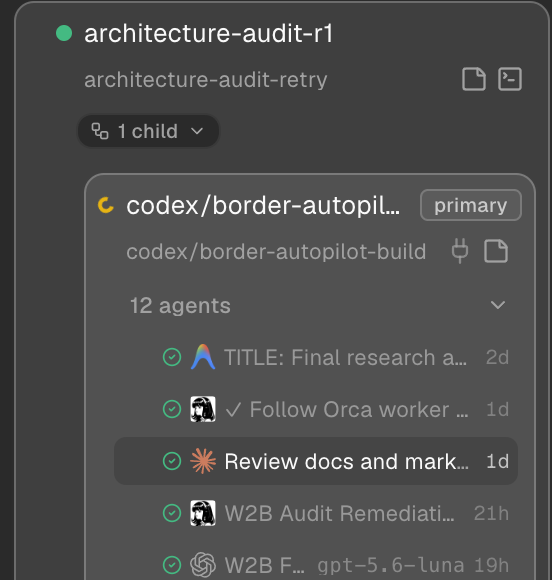Click 1 child label text
Viewport: 552px width, 580px height.
[148, 131]
